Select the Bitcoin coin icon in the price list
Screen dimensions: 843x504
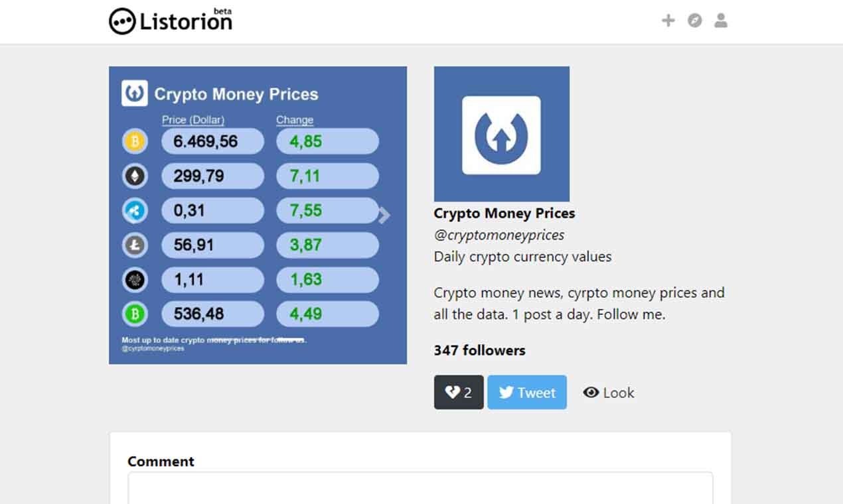click(x=135, y=141)
